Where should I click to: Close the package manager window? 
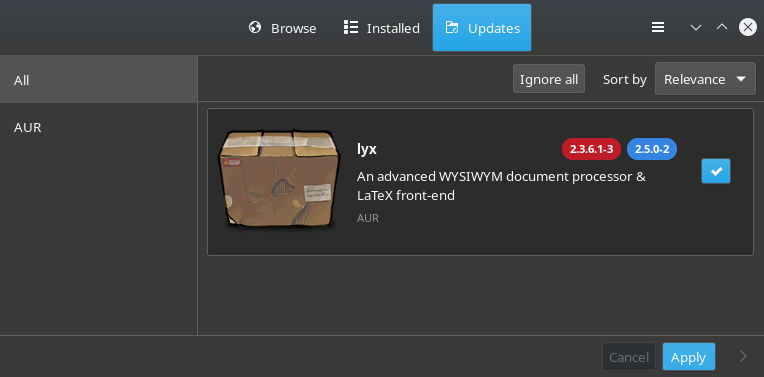point(747,27)
